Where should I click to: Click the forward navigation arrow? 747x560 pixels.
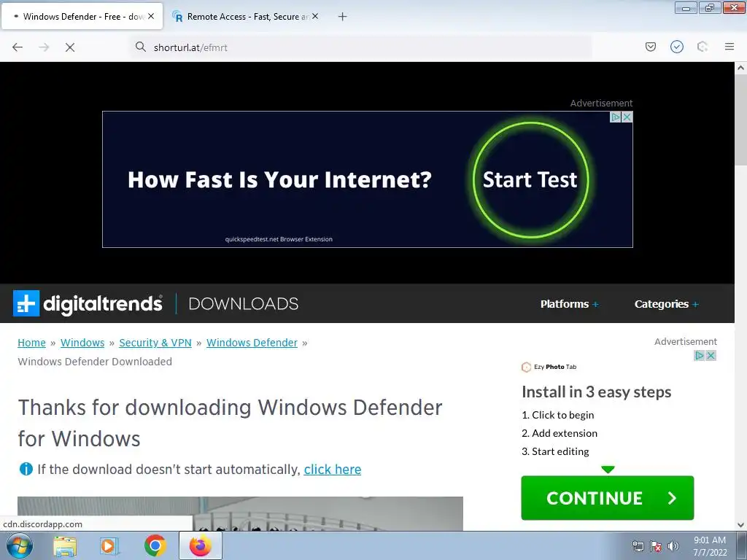[44, 47]
